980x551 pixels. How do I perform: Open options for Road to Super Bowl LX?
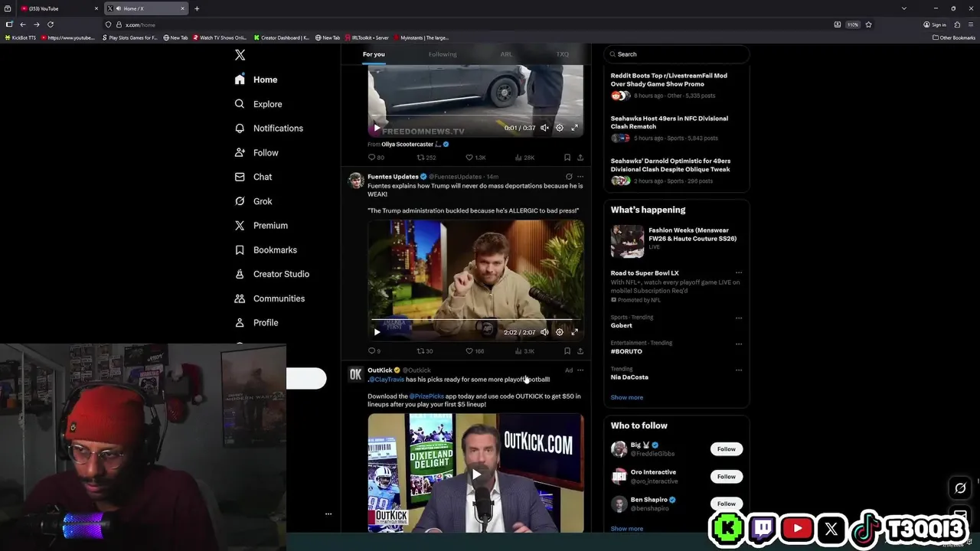739,273
